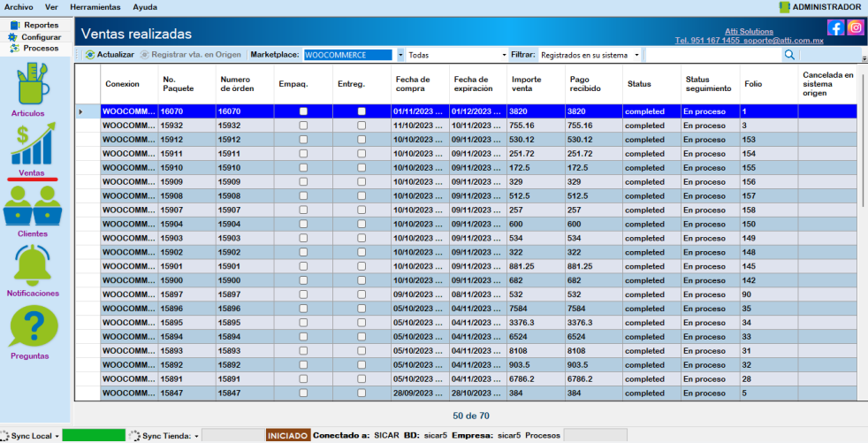Viewport: 868px width, 443px height.
Task: Click the search text field
Action: click(712, 55)
